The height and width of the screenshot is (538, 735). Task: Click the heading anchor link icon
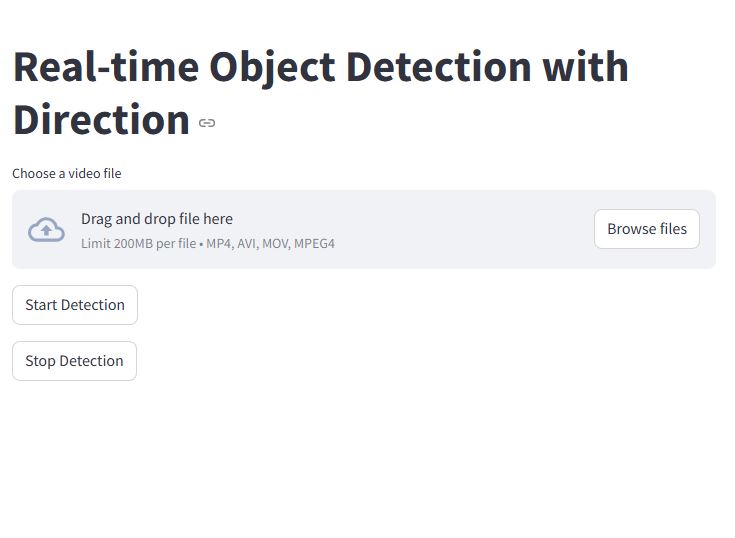(x=207, y=123)
